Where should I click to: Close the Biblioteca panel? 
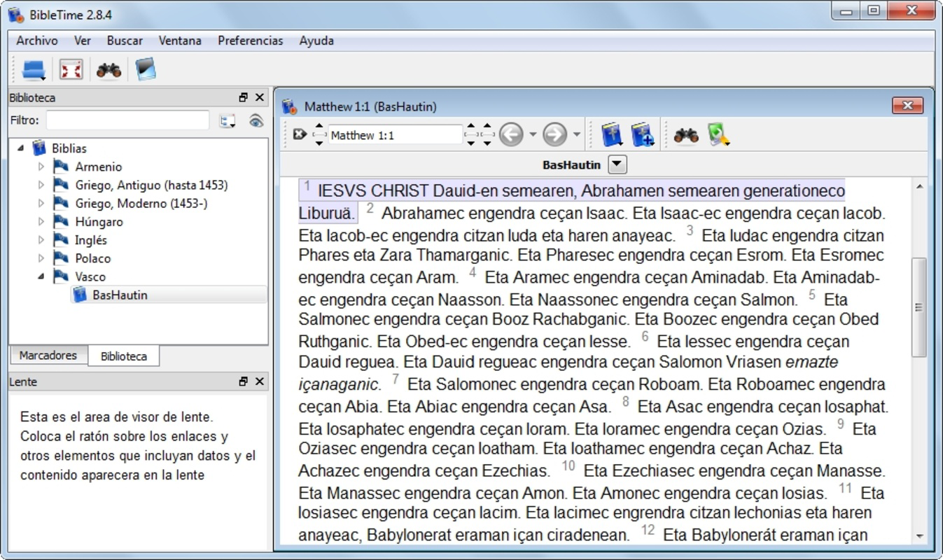click(x=260, y=97)
